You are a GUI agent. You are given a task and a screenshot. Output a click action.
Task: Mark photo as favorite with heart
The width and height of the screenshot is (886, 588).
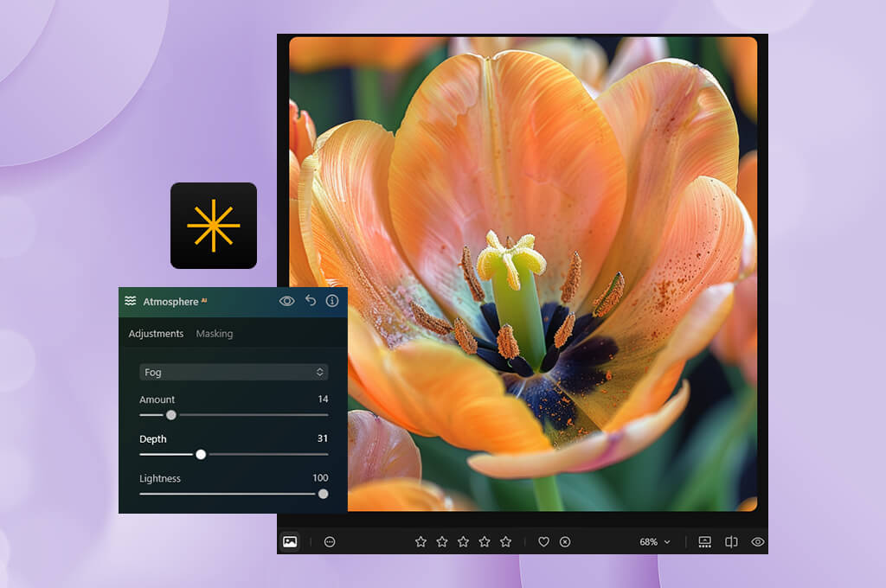(543, 541)
